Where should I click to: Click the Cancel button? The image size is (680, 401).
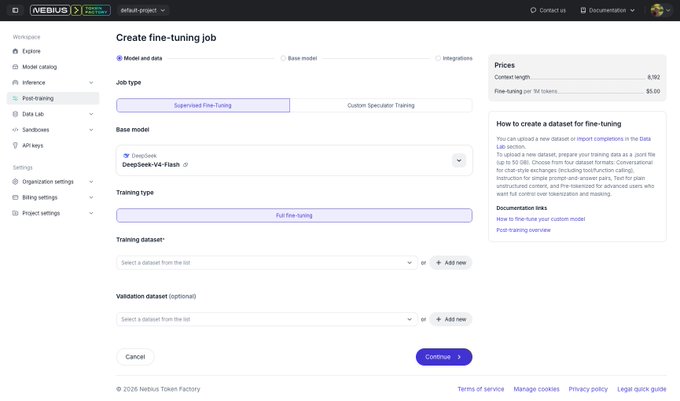click(135, 357)
